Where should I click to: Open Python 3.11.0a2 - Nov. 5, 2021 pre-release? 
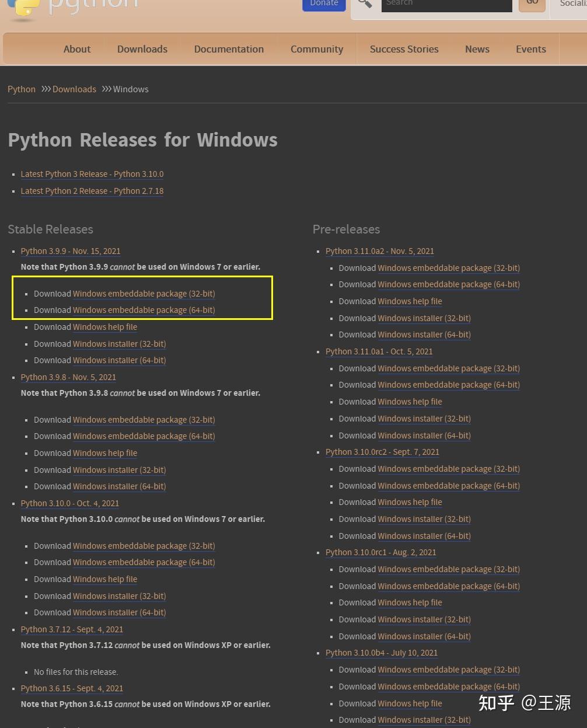pos(380,251)
